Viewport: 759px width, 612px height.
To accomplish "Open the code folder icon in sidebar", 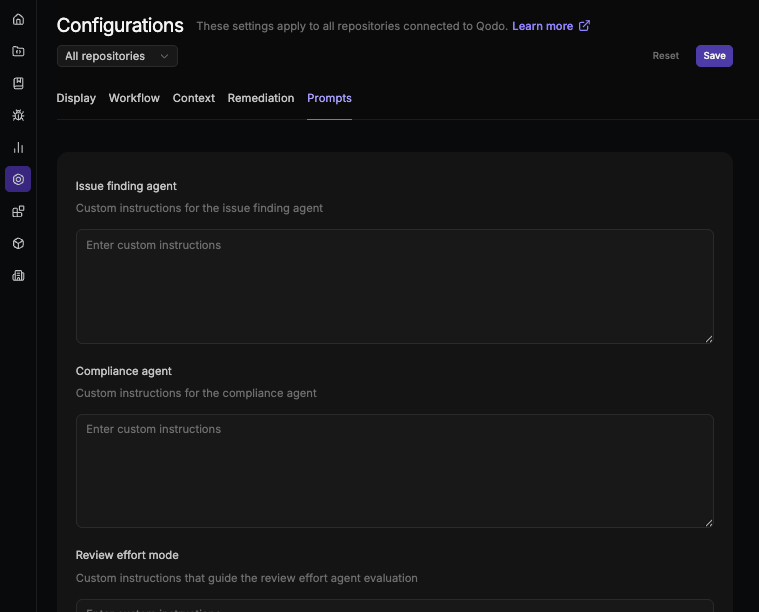I will pyautogui.click(x=18, y=51).
